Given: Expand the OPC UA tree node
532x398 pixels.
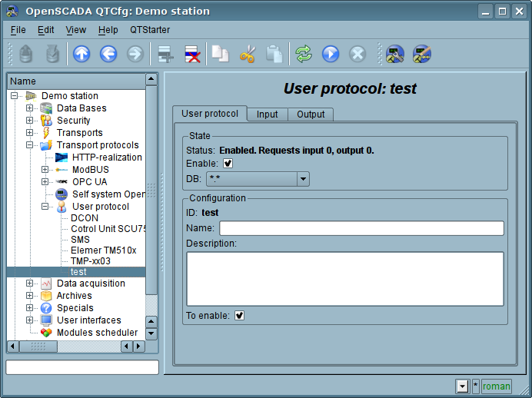Looking at the screenshot, I should pos(45,181).
